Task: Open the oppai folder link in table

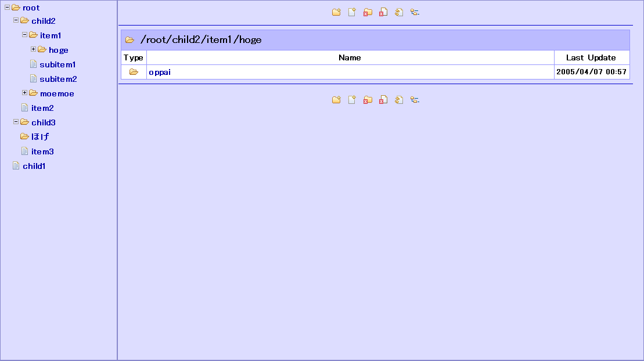Action: click(x=160, y=72)
